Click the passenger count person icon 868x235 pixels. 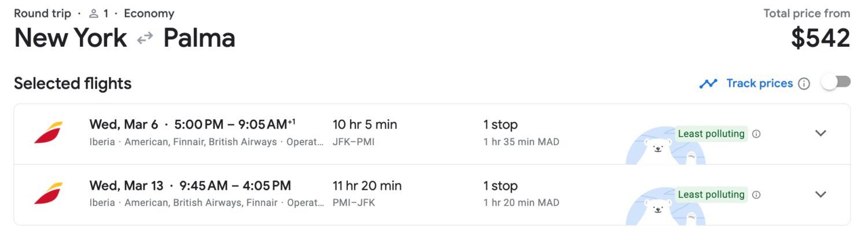click(94, 13)
